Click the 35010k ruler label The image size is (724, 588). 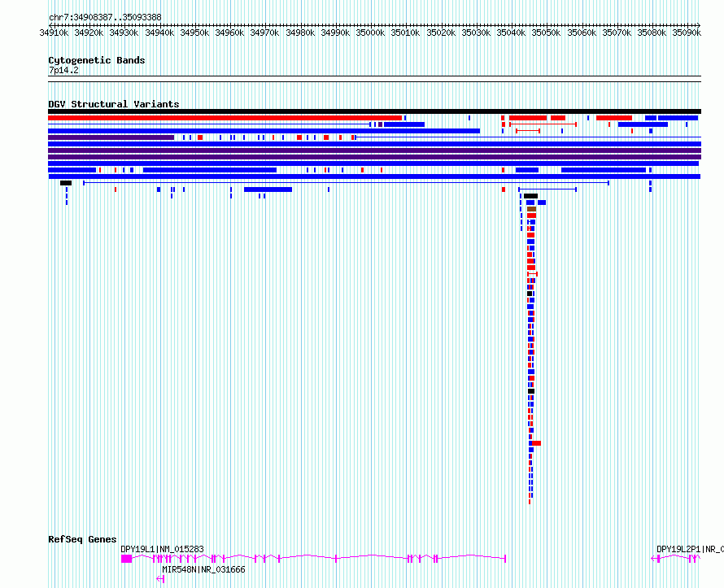tap(405, 33)
